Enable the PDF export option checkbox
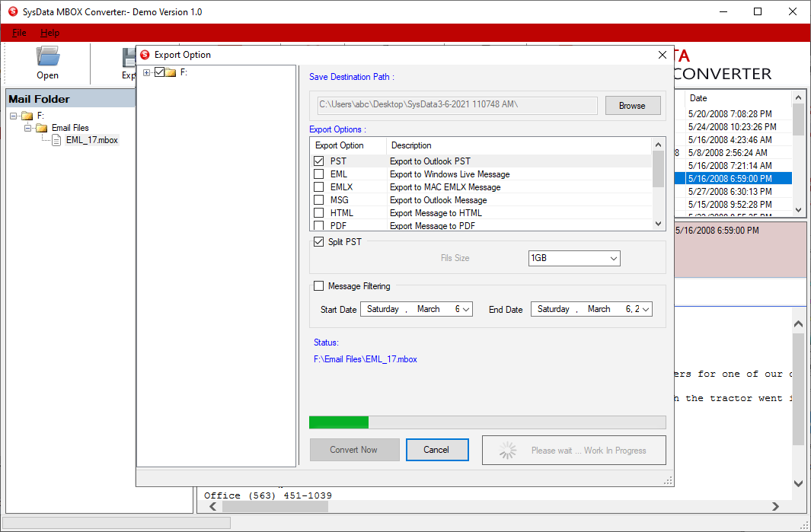Viewport: 811px width, 532px height. 318,225
